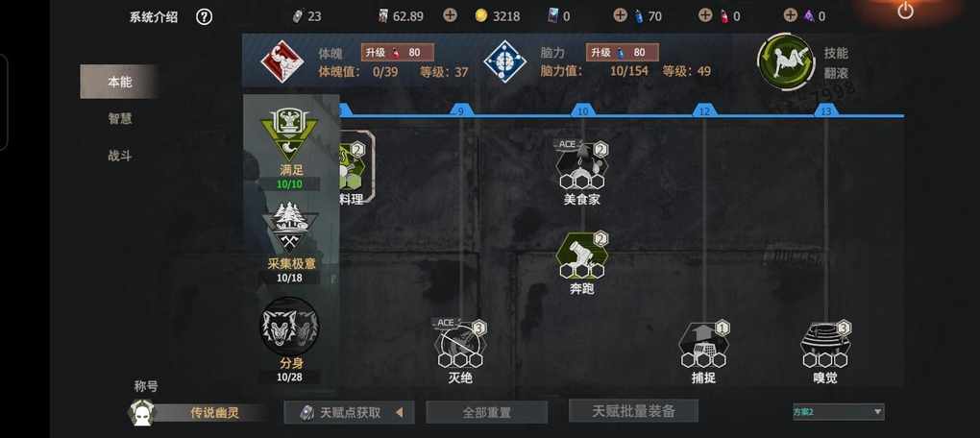Image resolution: width=980 pixels, height=438 pixels.
Task: Select the 满足 talent badge icon
Action: click(x=289, y=134)
